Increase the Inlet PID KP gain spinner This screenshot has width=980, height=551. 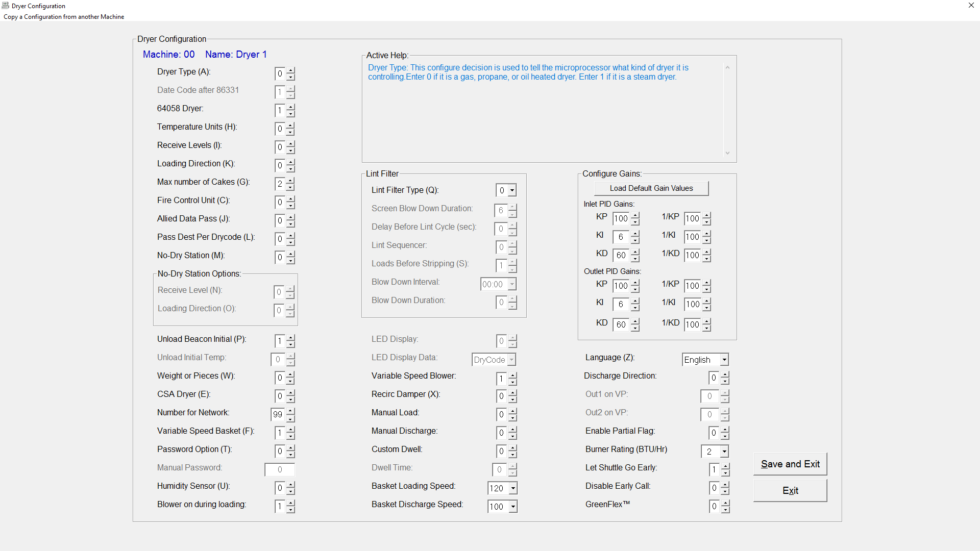click(x=635, y=215)
